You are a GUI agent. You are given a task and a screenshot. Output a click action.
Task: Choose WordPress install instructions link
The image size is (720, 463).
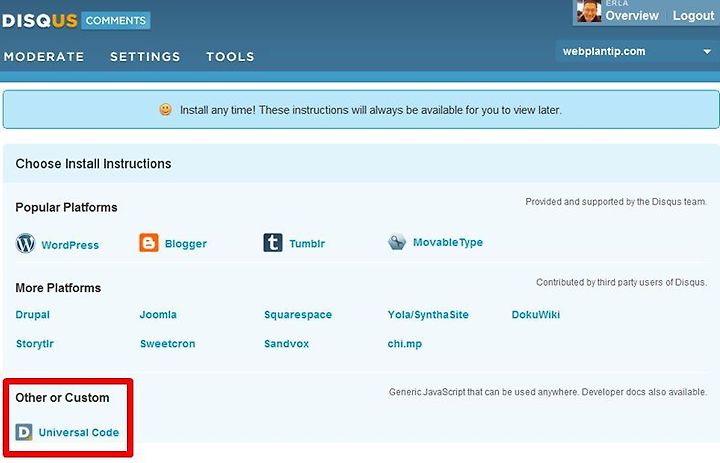(70, 245)
